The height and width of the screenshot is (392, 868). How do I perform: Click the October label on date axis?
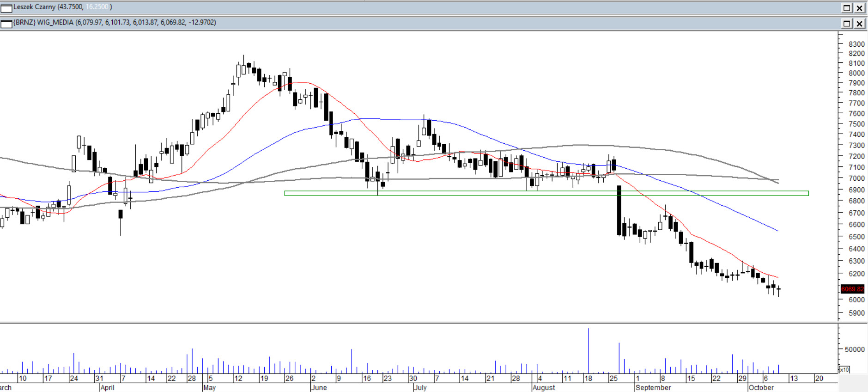[x=761, y=387]
